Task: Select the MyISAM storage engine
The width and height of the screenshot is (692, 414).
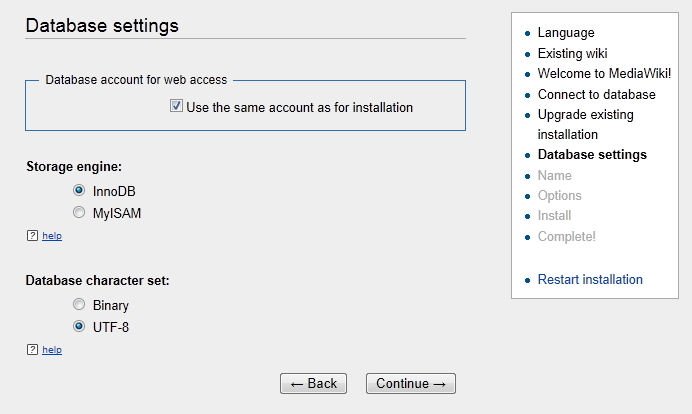Action: (79, 212)
